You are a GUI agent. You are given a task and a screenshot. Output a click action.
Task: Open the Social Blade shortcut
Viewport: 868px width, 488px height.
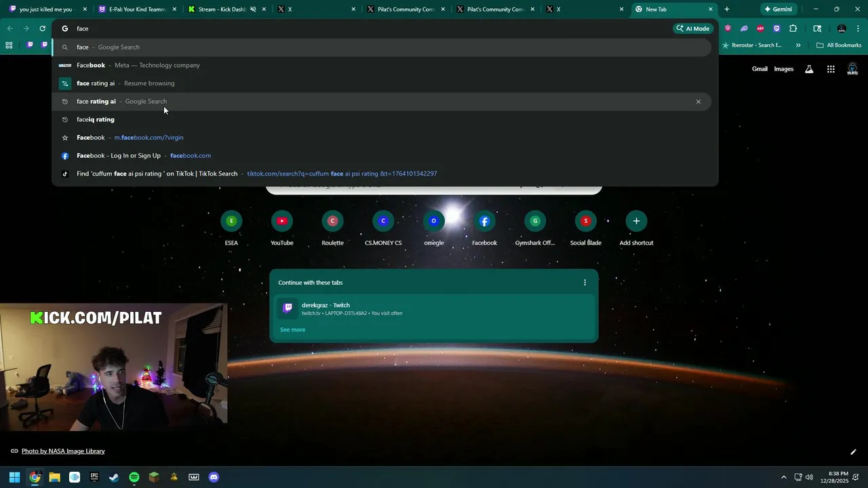pyautogui.click(x=585, y=229)
